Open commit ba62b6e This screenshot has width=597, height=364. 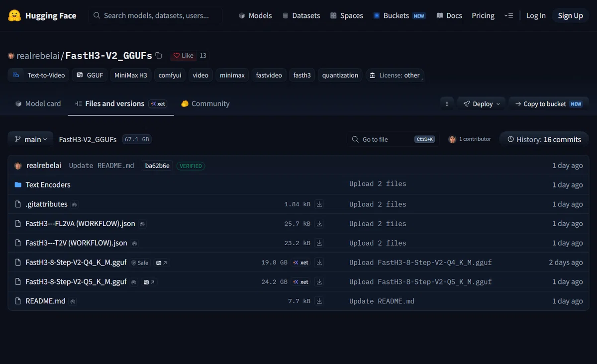coord(157,166)
